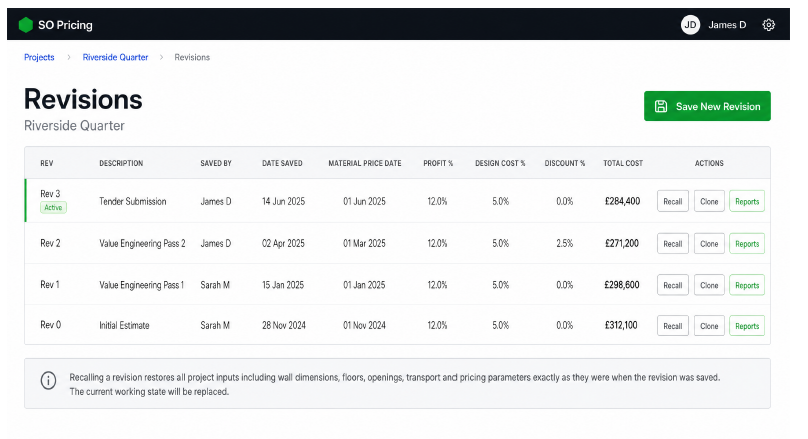Image resolution: width=808 pixels, height=439 pixels.
Task: Open Reports for Rev 1
Action: click(747, 285)
